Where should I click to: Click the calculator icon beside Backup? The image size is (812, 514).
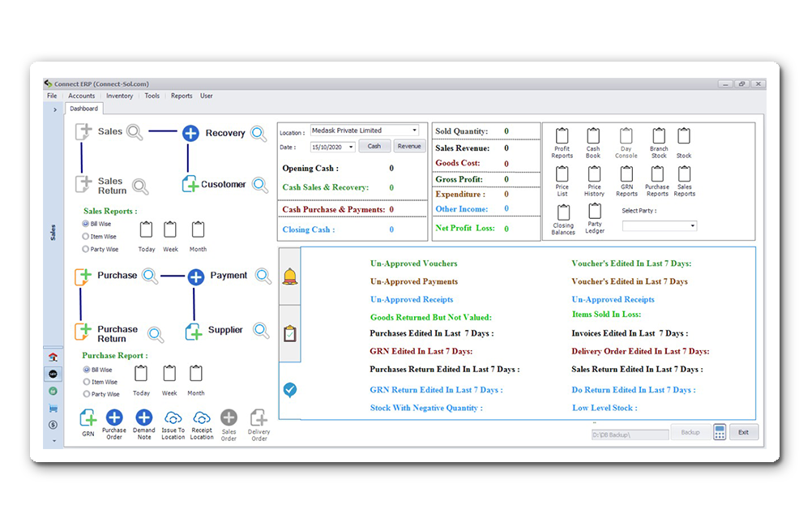pos(719,432)
